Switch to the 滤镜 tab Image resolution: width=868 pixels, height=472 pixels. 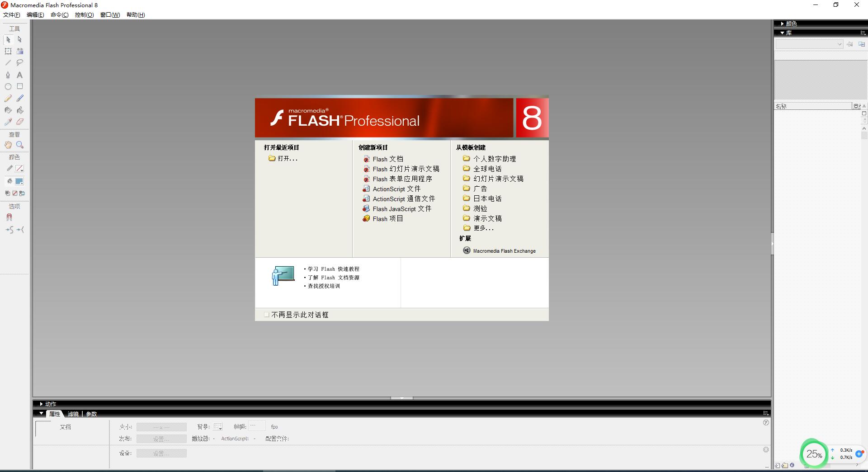pyautogui.click(x=73, y=414)
